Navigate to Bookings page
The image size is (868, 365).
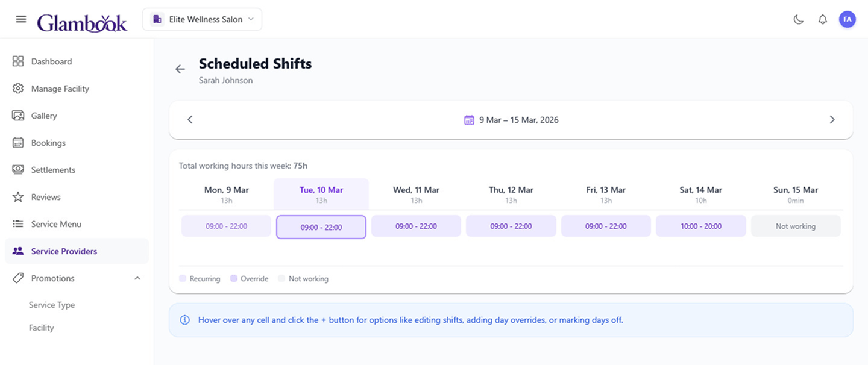[x=48, y=143]
